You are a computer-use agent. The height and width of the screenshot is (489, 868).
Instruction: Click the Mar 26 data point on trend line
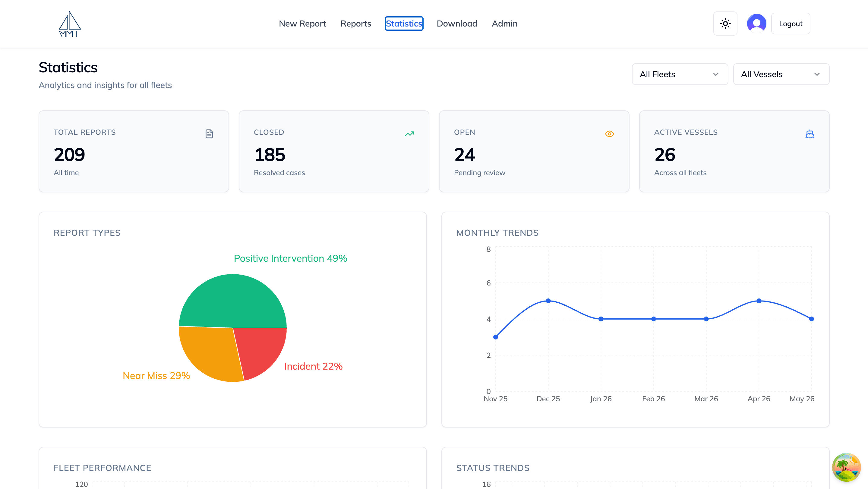[706, 319]
